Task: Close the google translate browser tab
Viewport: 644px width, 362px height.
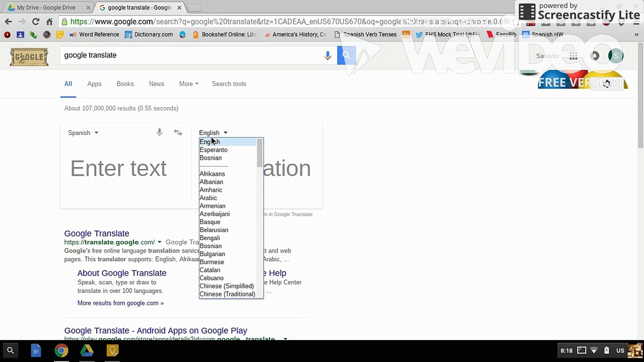Action: (x=179, y=7)
